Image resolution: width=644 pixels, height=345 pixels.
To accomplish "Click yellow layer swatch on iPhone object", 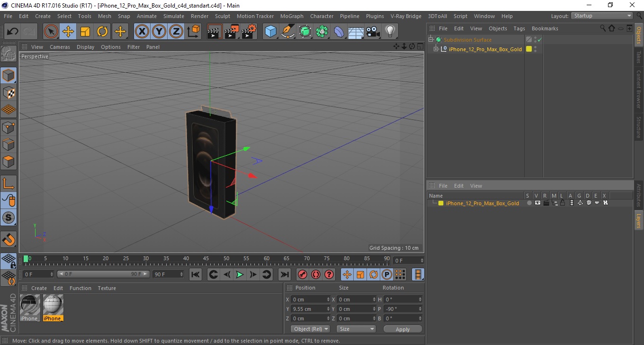I will coord(529,49).
